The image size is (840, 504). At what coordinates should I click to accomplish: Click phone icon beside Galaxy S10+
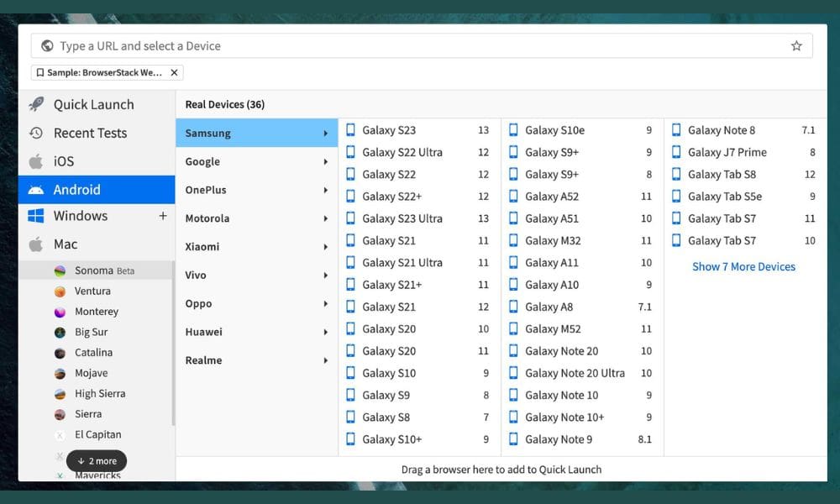(350, 439)
